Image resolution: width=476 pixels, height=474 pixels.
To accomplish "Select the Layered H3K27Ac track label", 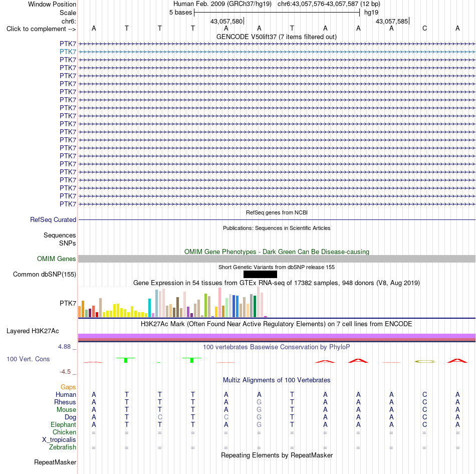I will coord(33,331).
